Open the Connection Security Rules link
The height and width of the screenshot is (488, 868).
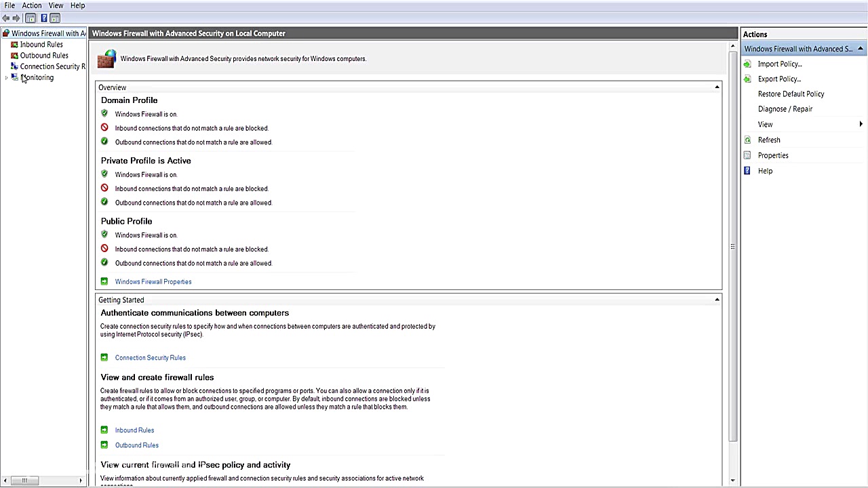pyautogui.click(x=151, y=357)
